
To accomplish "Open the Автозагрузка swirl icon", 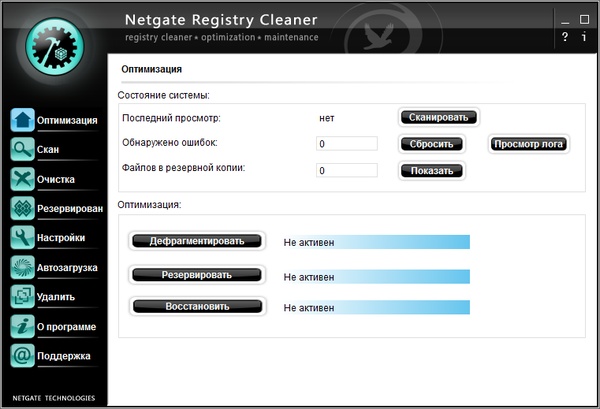I will pyautogui.click(x=22, y=267).
